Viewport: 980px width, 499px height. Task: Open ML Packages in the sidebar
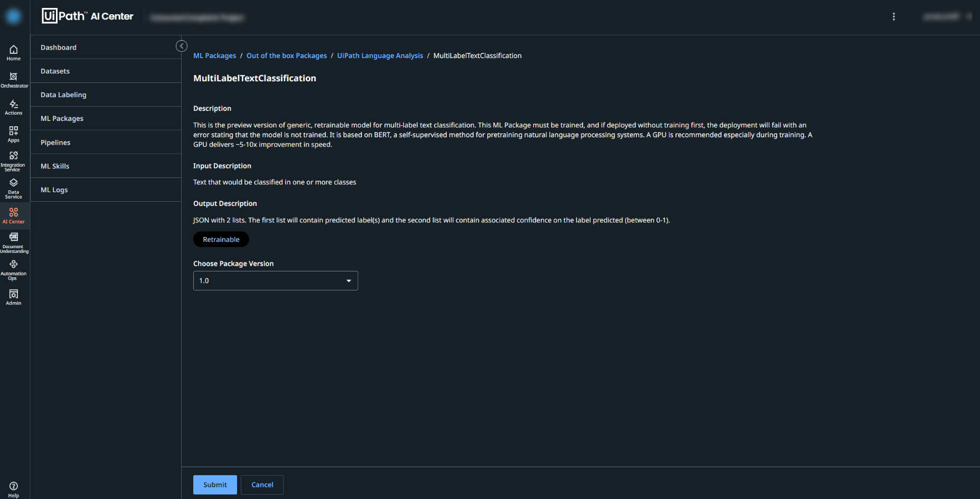click(106, 118)
